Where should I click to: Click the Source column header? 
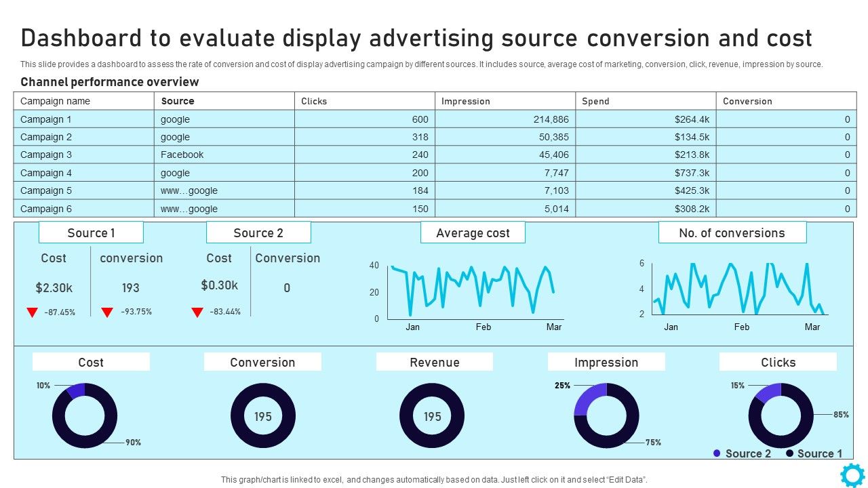tap(224, 101)
